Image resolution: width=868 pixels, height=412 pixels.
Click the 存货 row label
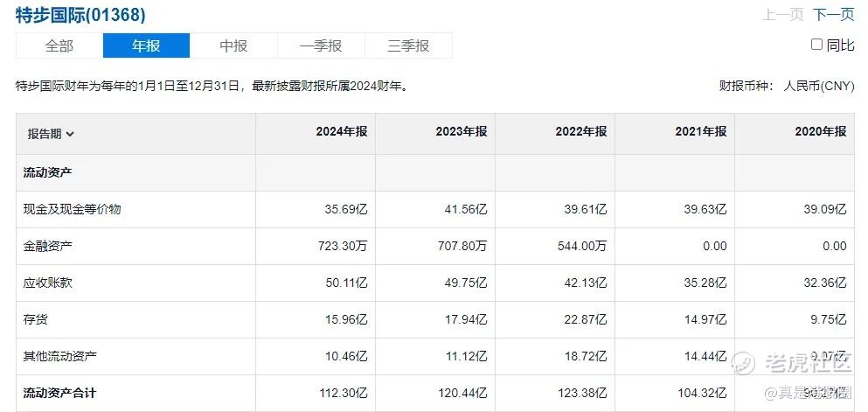[36, 319]
